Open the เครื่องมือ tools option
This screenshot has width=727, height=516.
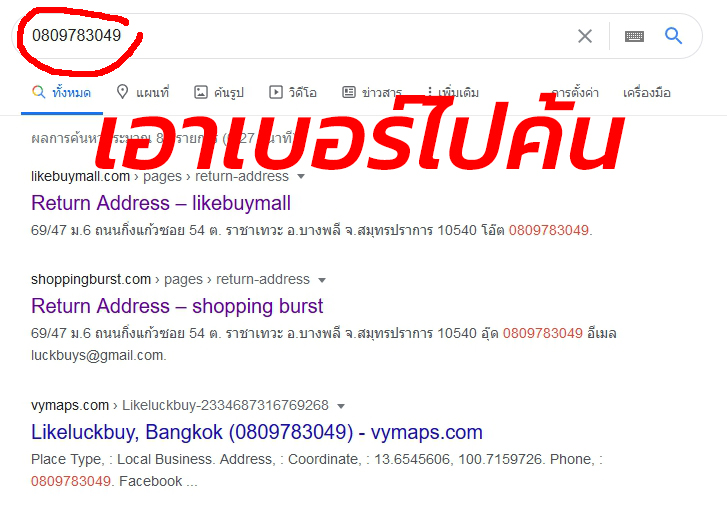pyautogui.click(x=647, y=93)
